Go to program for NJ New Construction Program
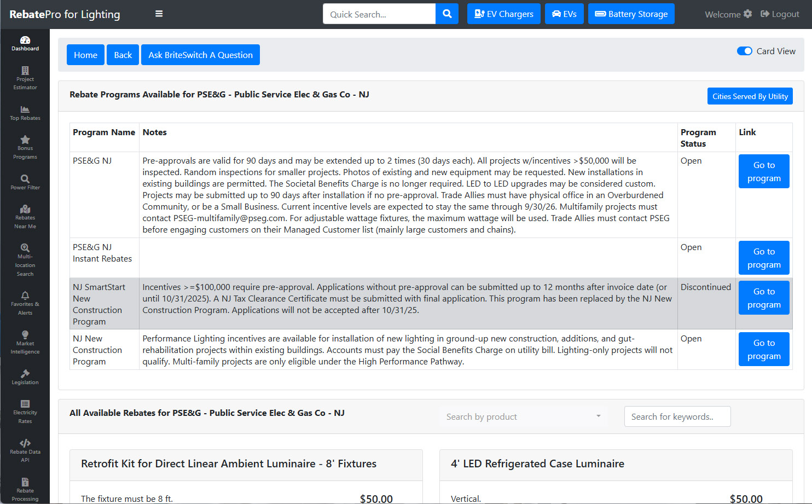This screenshot has width=812, height=504. pyautogui.click(x=764, y=349)
